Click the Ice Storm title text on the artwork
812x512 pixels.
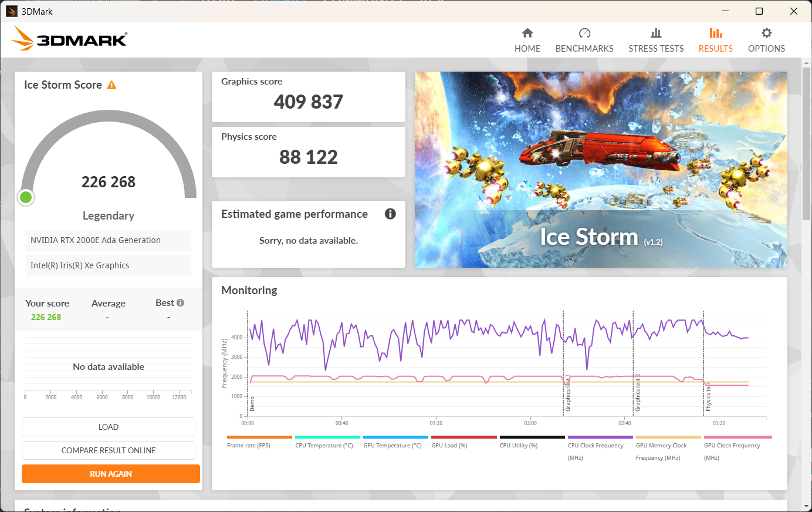588,237
